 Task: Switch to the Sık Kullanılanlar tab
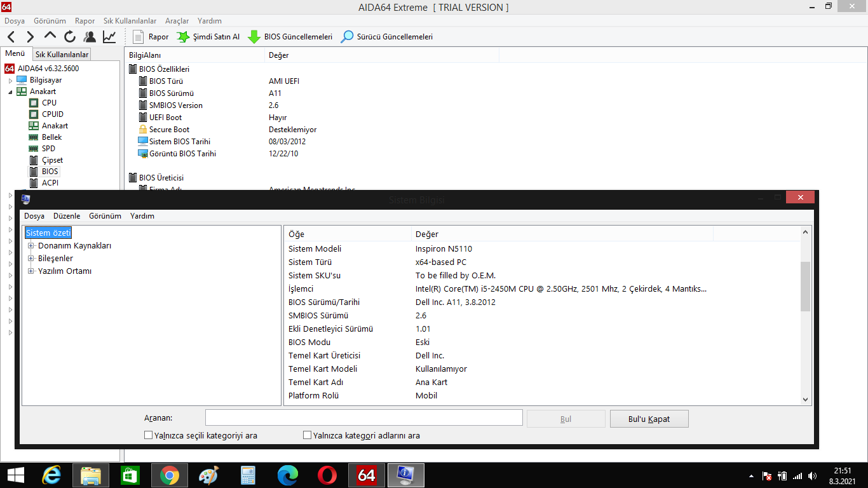click(62, 55)
